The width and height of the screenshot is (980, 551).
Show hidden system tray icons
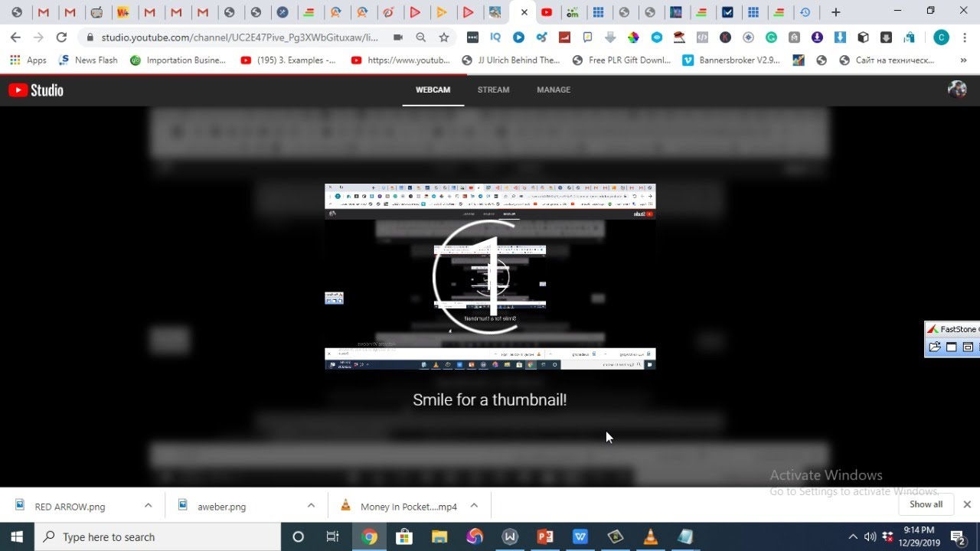853,536
